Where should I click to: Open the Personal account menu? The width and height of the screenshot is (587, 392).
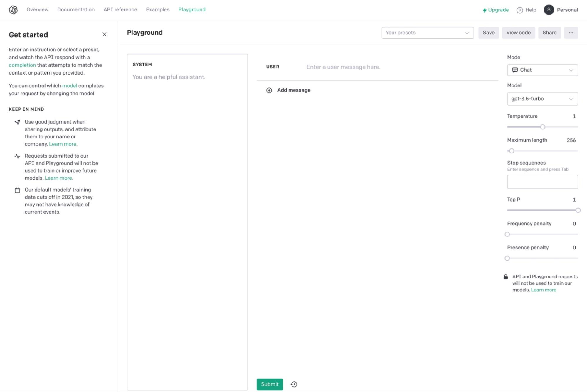567,10
